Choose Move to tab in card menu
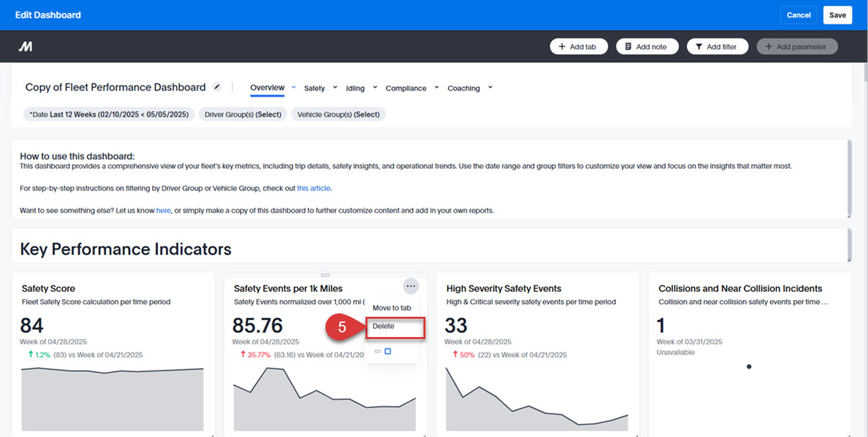This screenshot has width=868, height=437. [392, 308]
